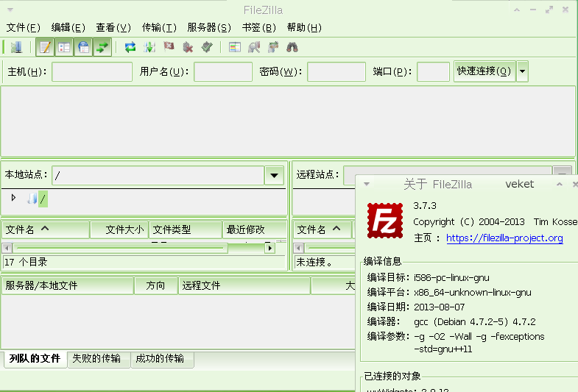Toggle remote directory tree display
Image resolution: width=578 pixels, height=392 pixels.
tap(83, 47)
